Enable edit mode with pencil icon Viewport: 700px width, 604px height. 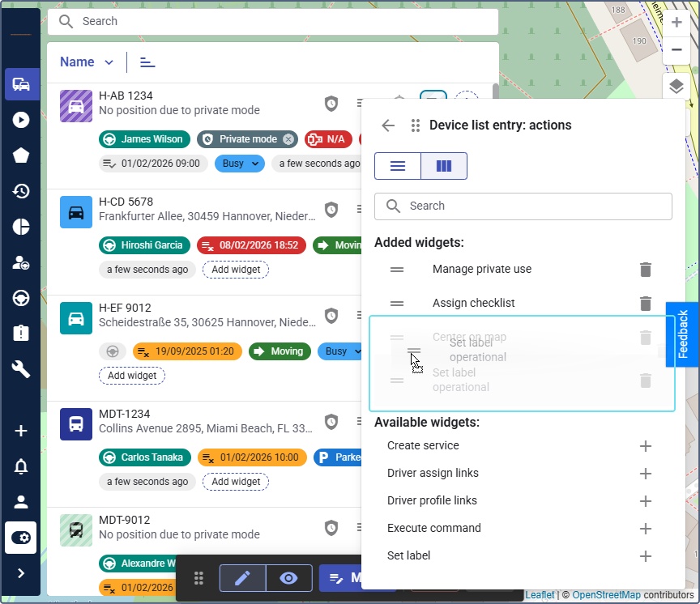[242, 578]
